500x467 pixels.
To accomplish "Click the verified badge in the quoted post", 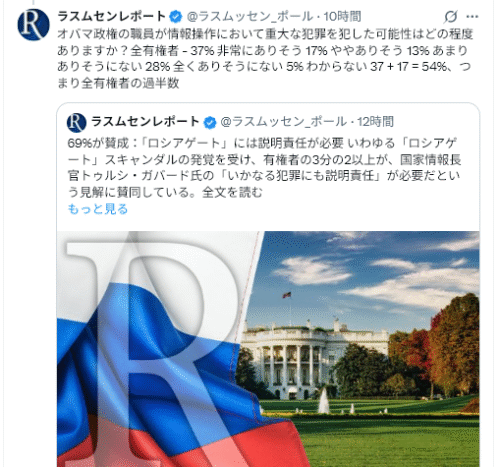I will [x=210, y=122].
